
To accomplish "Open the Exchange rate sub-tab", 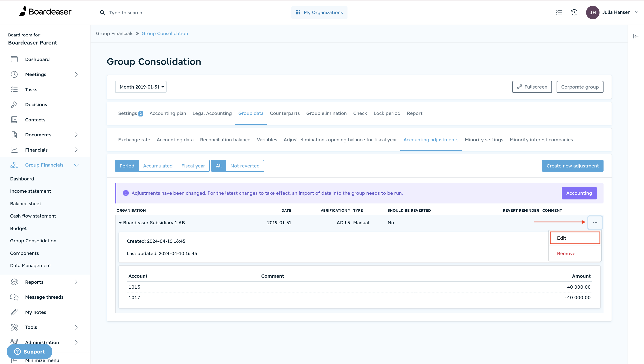I will point(134,140).
